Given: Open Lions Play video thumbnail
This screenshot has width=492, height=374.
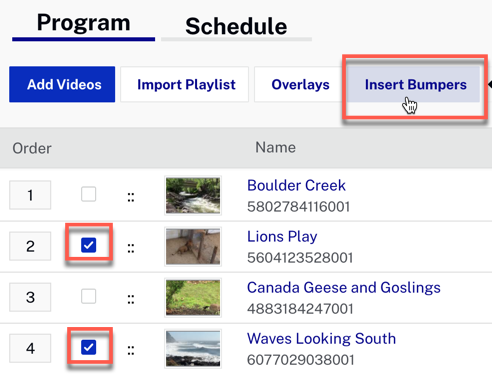Looking at the screenshot, I should click(x=193, y=246).
